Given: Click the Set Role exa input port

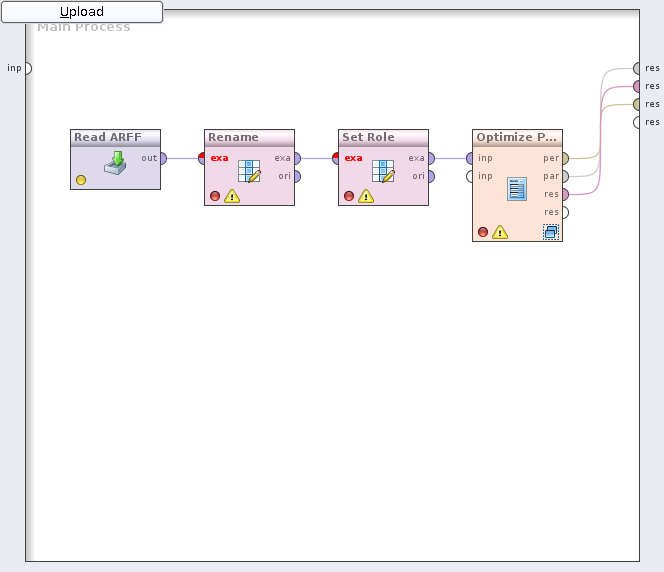Looking at the screenshot, I should (335, 158).
